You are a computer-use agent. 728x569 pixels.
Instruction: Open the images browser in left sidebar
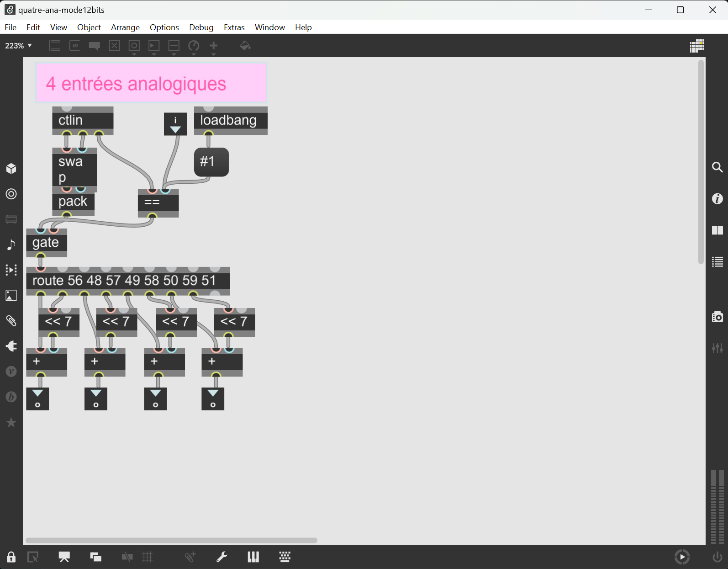tap(11, 295)
